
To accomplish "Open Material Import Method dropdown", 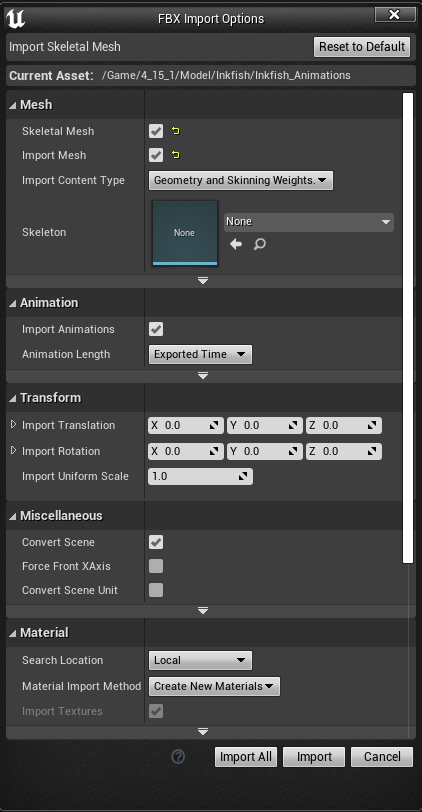I will click(x=214, y=686).
